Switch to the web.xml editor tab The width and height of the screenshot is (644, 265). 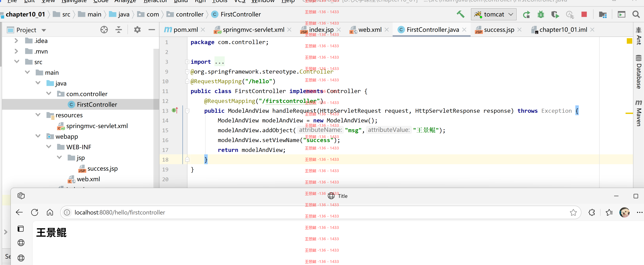point(370,30)
